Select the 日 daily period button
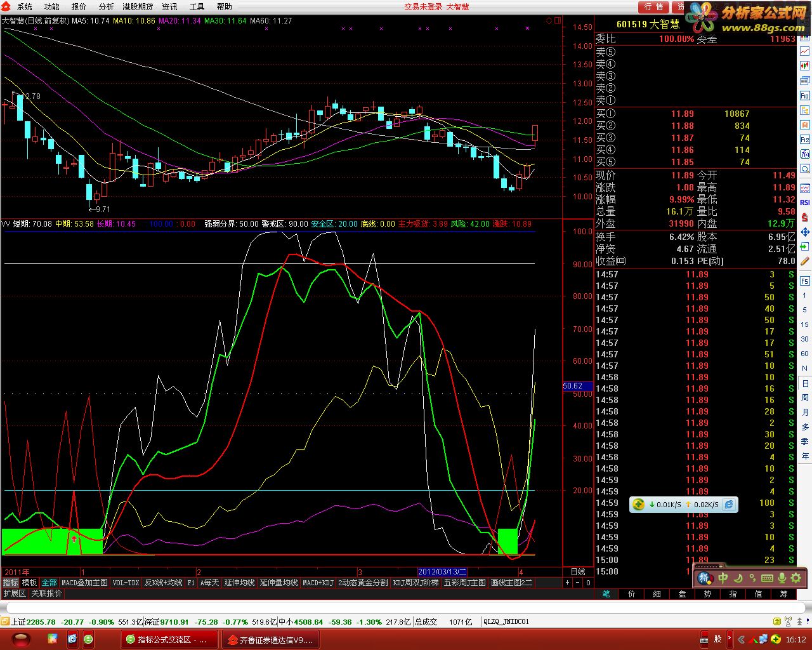Viewport: 812px width, 650px height. point(805,383)
